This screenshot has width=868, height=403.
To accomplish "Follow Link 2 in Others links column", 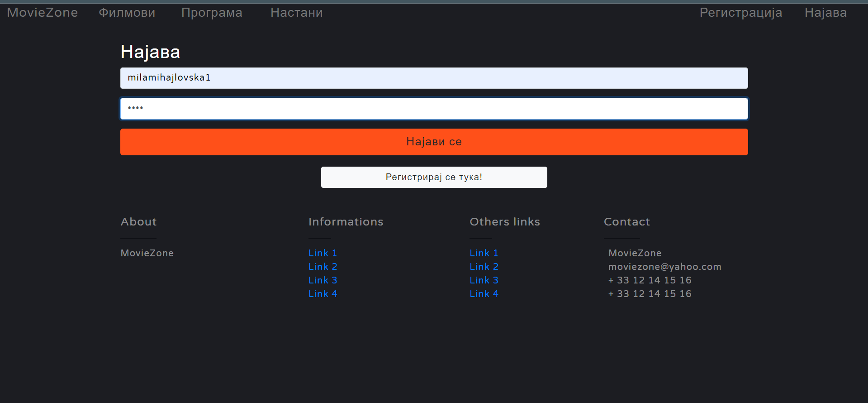I will pyautogui.click(x=484, y=267).
